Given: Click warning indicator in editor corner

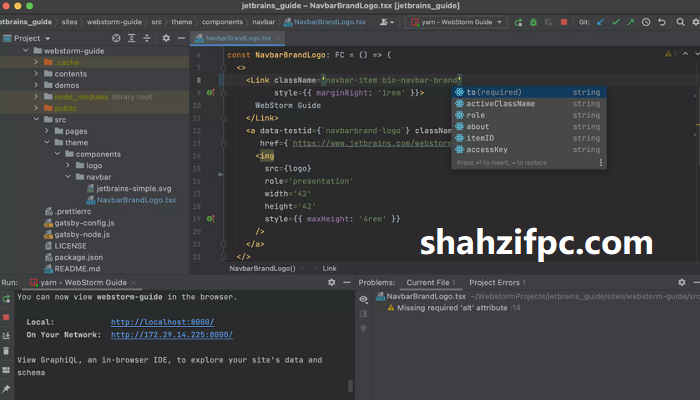Looking at the screenshot, I should (671, 54).
